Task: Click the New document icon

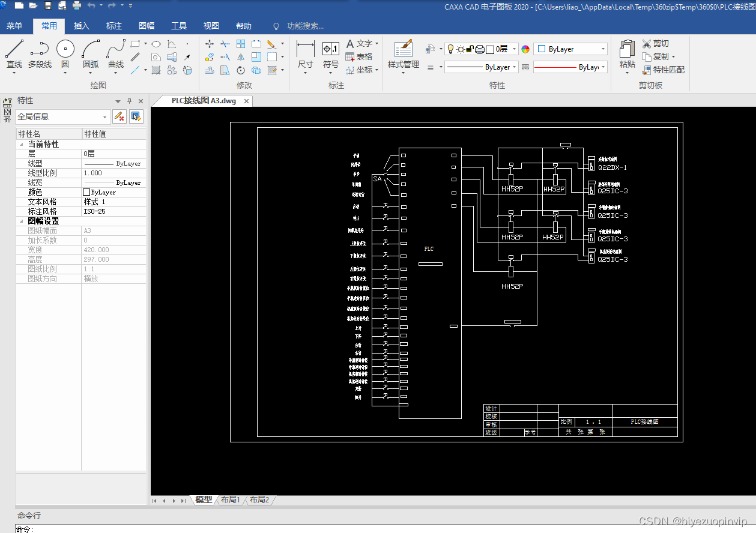Action: (x=19, y=5)
